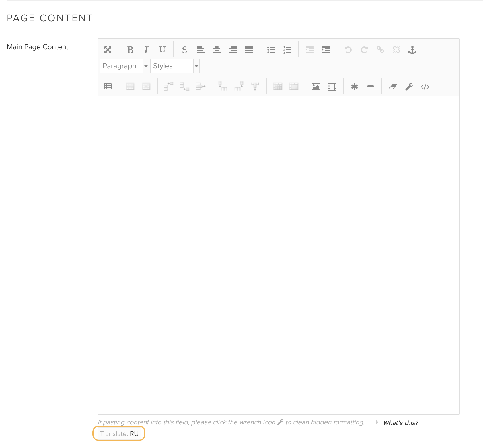Apply strikethrough formatting
The height and width of the screenshot is (448, 483).
[x=185, y=50]
